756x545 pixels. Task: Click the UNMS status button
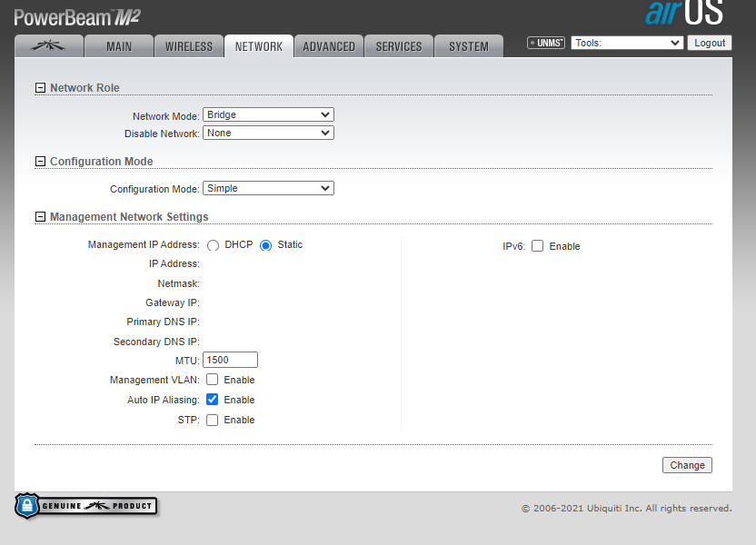546,43
